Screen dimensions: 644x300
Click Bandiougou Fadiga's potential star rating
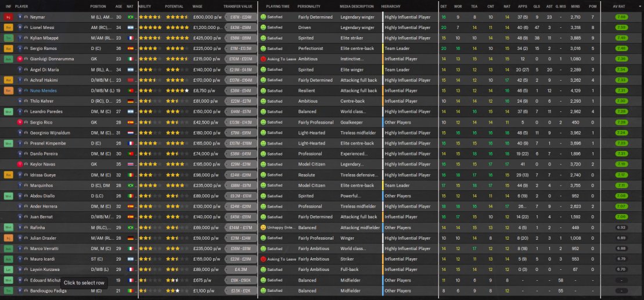[x=173, y=291]
